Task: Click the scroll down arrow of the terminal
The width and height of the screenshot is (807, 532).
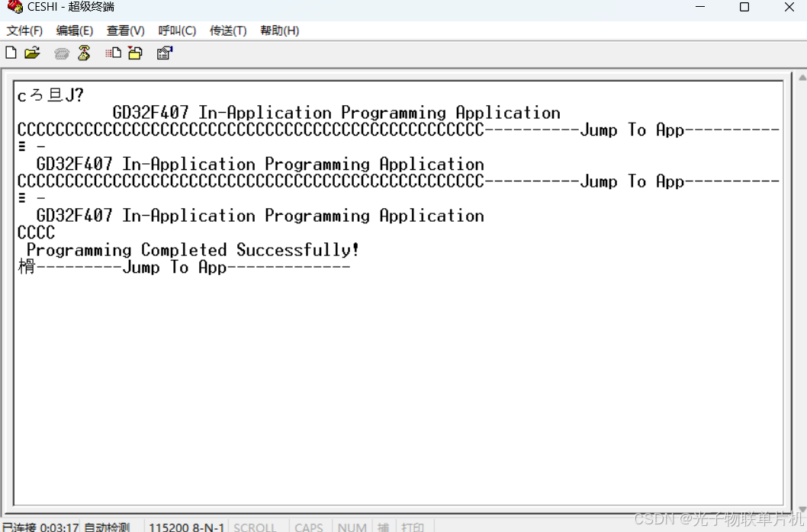Action: pyautogui.click(x=802, y=509)
